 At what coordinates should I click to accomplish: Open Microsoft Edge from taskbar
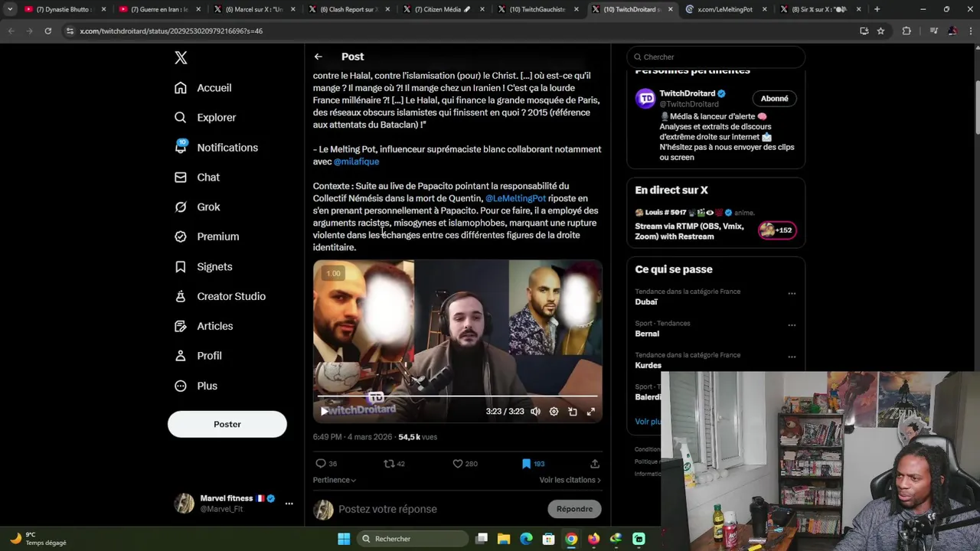[x=526, y=539]
